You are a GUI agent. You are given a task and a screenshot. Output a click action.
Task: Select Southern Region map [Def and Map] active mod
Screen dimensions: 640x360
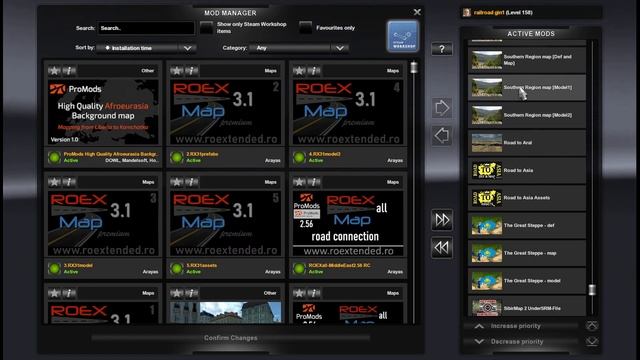527,60
